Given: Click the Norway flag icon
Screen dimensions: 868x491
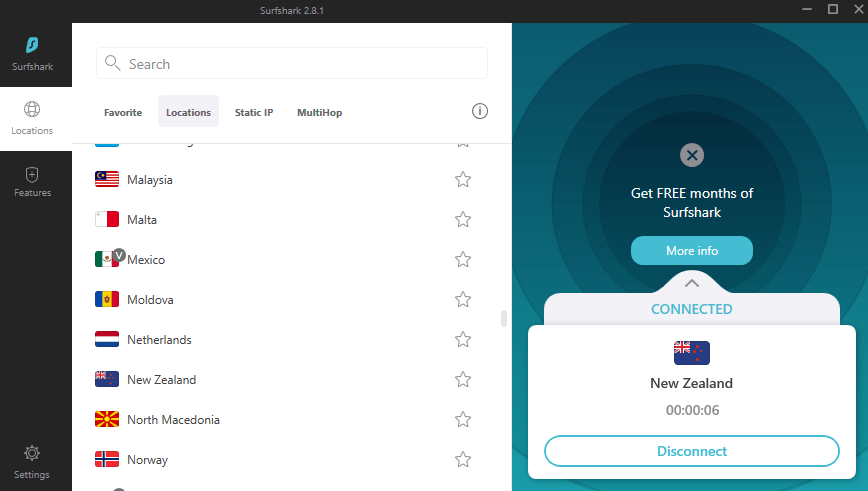Looking at the screenshot, I should point(107,459).
